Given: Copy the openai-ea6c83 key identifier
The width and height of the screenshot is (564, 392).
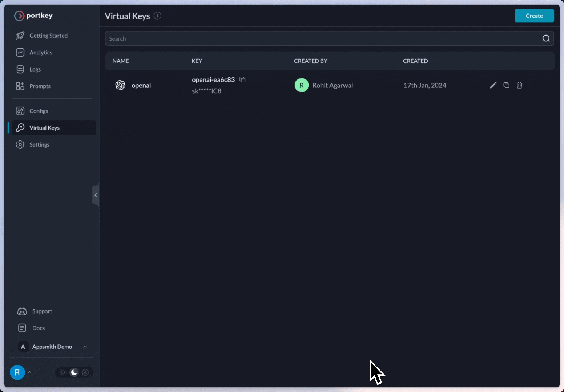Looking at the screenshot, I should [242, 80].
